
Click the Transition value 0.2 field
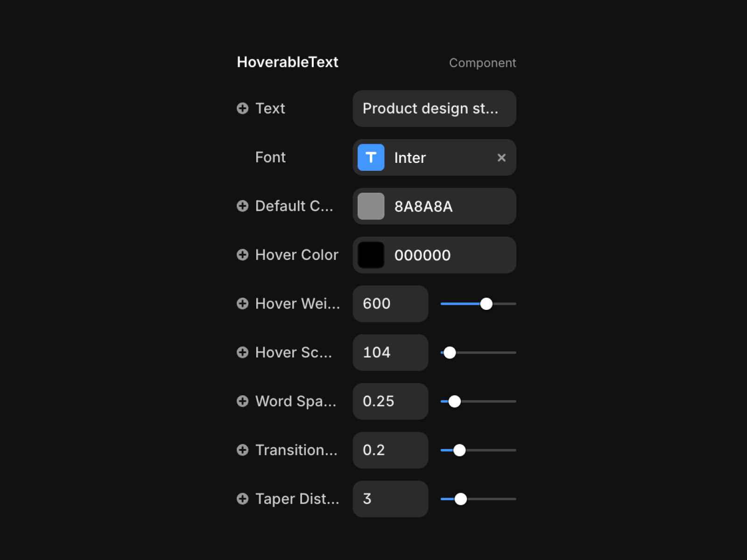[390, 450]
